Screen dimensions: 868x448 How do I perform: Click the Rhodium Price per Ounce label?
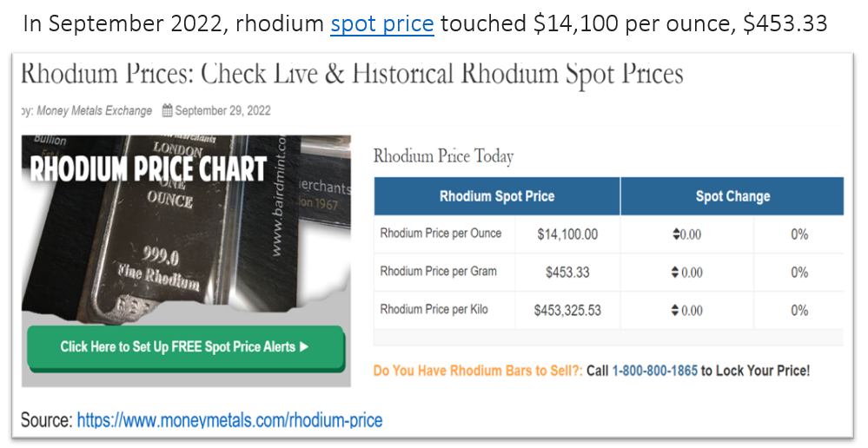tap(441, 234)
